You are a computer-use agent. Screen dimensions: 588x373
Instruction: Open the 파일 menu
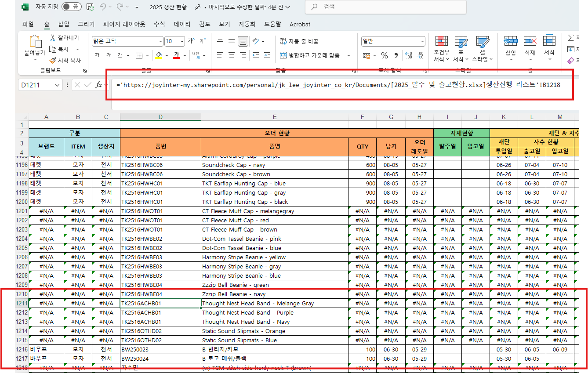(x=28, y=24)
